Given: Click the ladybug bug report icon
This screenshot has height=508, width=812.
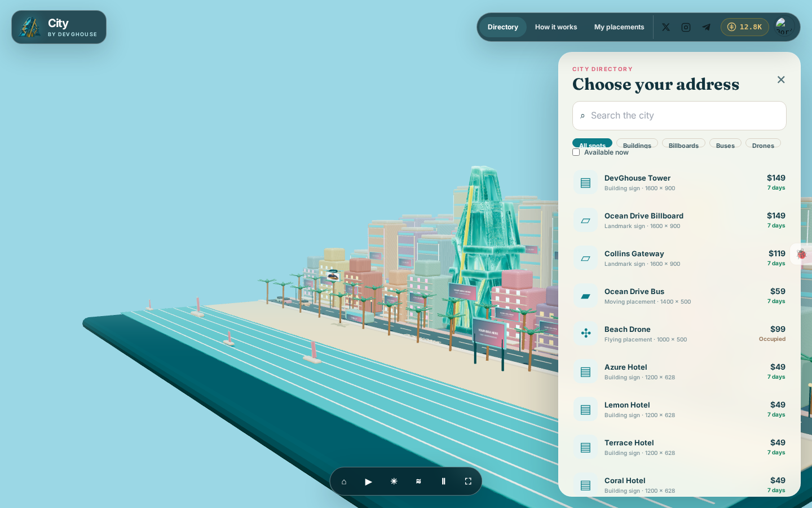Looking at the screenshot, I should pyautogui.click(x=801, y=254).
